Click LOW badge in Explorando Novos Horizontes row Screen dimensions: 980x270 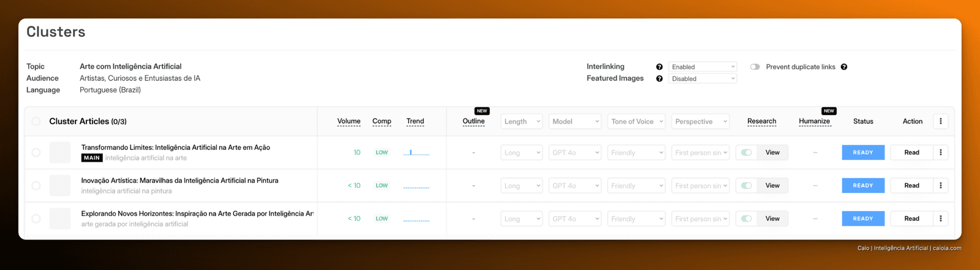[x=382, y=219]
